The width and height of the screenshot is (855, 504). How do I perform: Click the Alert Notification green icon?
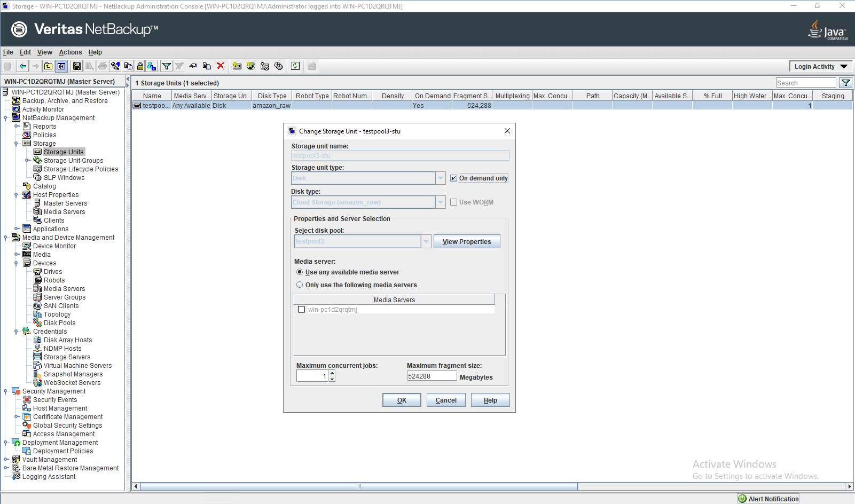pos(742,499)
